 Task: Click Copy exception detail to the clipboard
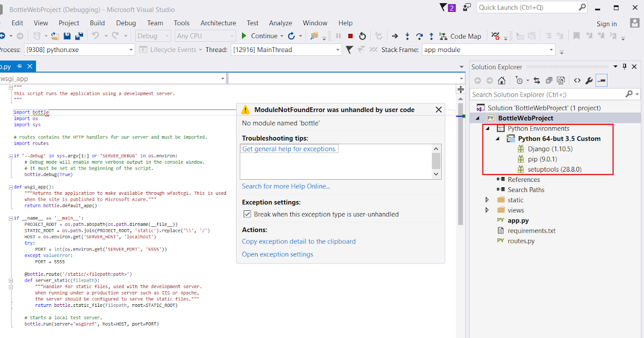pos(299,241)
